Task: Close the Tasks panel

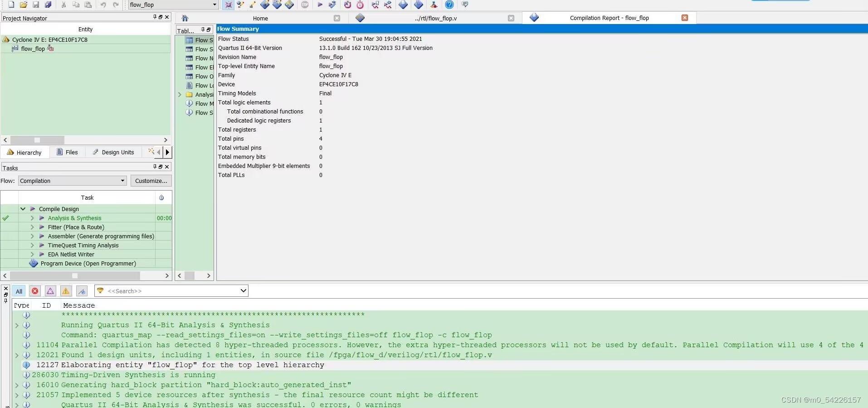Action: click(x=167, y=167)
